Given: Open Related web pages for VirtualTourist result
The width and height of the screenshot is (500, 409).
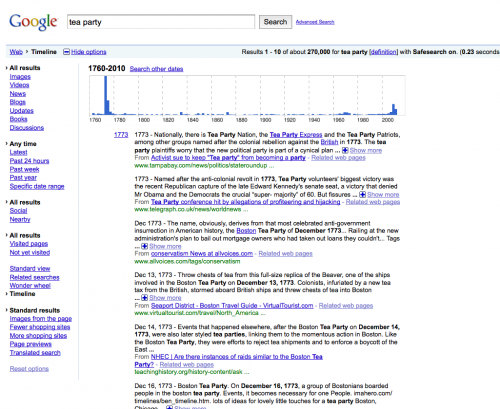Looking at the screenshot, I should pos(346,306).
